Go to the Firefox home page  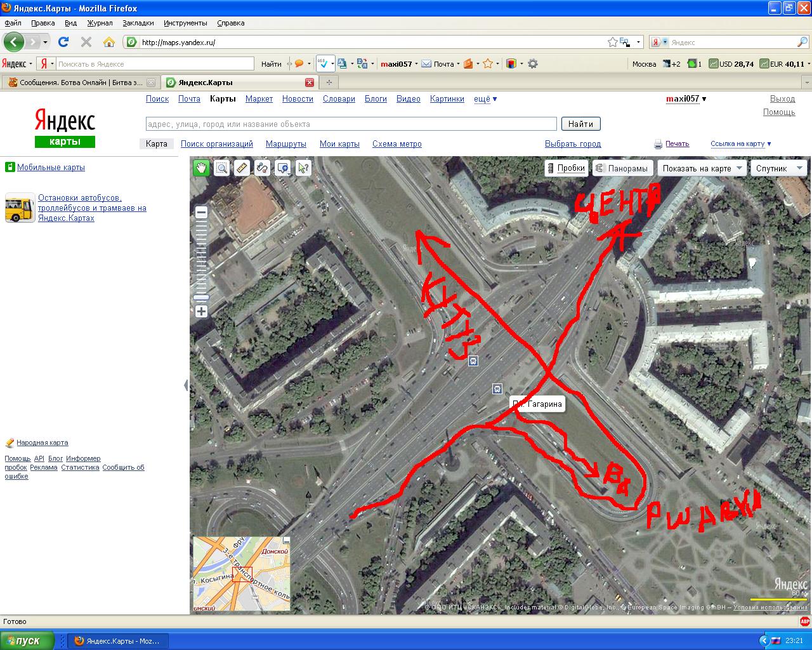(109, 42)
